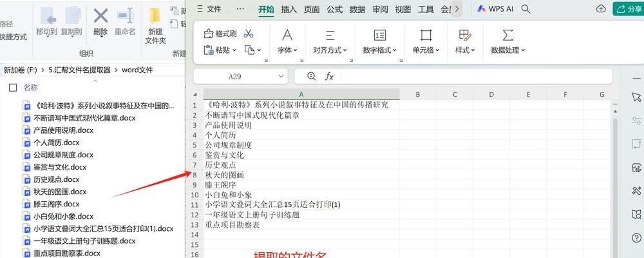The height and width of the screenshot is (258, 644).
Task: Click the Copy icon beside Paste
Action: [249, 50]
